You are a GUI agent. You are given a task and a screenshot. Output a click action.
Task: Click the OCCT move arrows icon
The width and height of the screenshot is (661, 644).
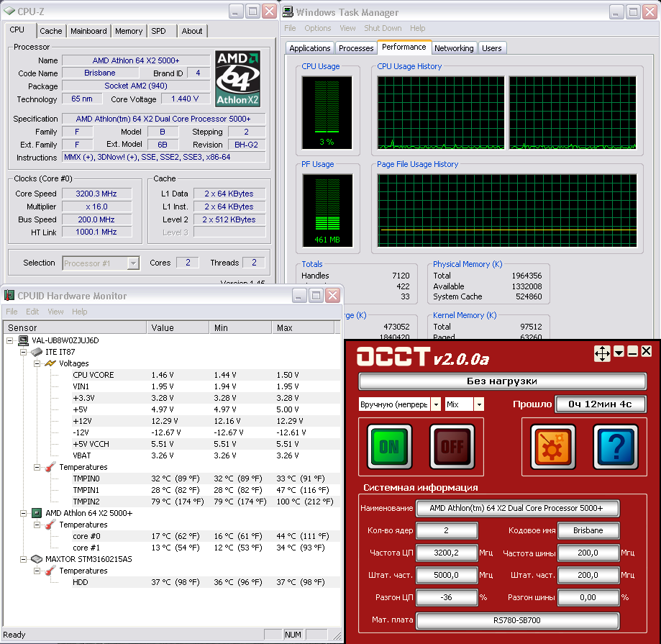point(602,353)
